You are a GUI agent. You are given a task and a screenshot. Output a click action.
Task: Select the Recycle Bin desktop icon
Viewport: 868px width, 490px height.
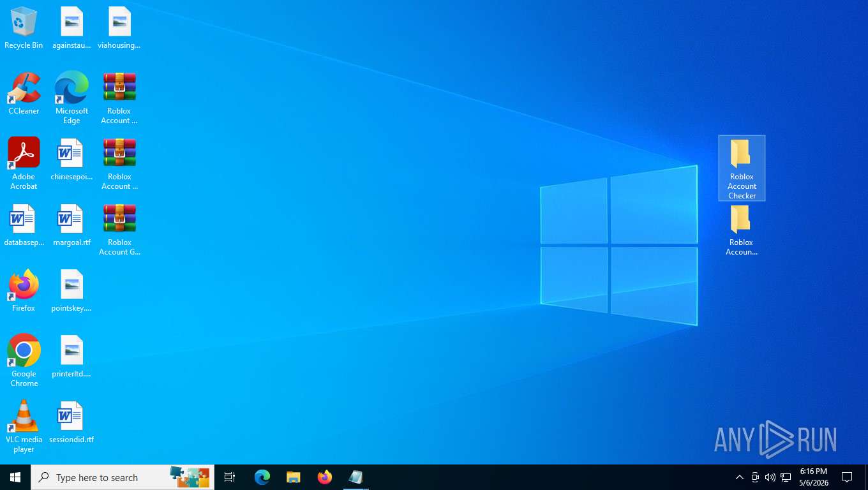24,29
